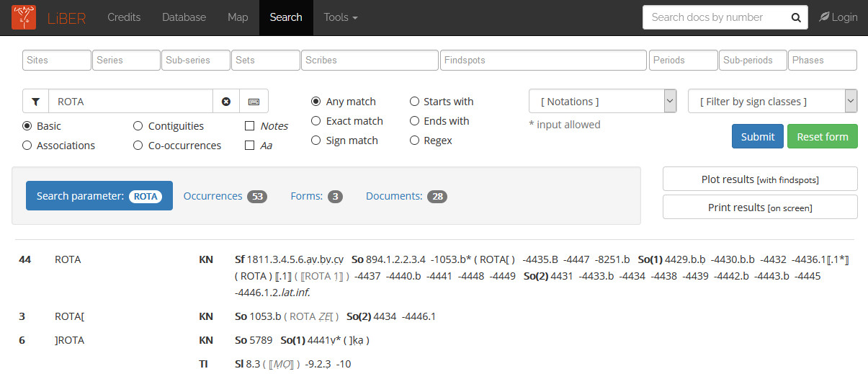Select the Basic radio option
868x374 pixels.
[27, 126]
